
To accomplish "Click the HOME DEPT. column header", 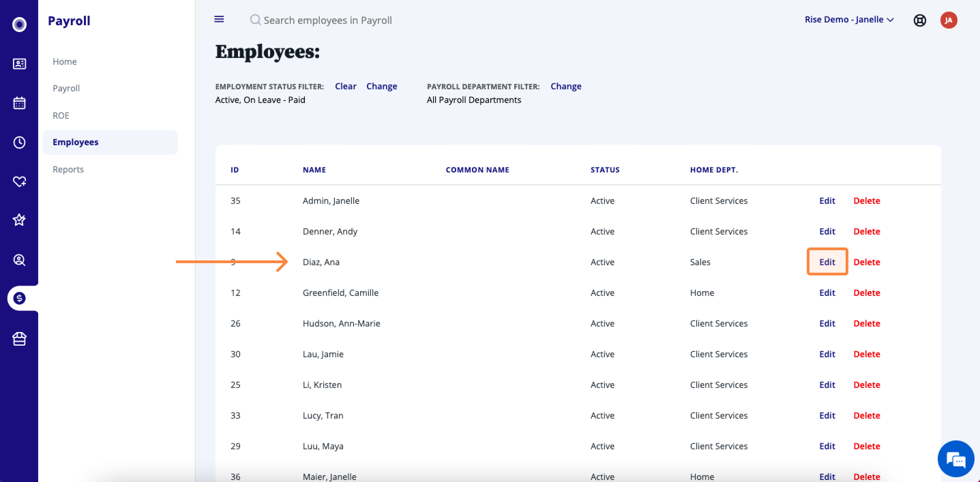I will pos(714,170).
